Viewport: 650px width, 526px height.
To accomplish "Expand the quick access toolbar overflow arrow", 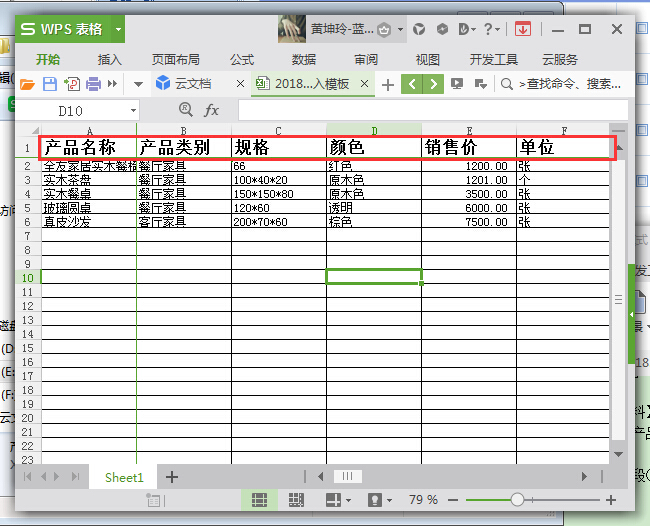I will (138, 84).
